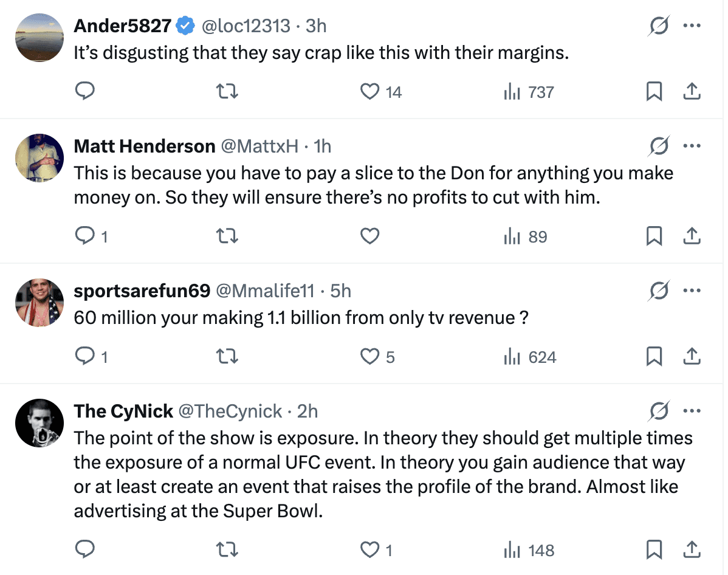
Task: Open more options on sportsarefun69's tweet
Action: coord(692,291)
